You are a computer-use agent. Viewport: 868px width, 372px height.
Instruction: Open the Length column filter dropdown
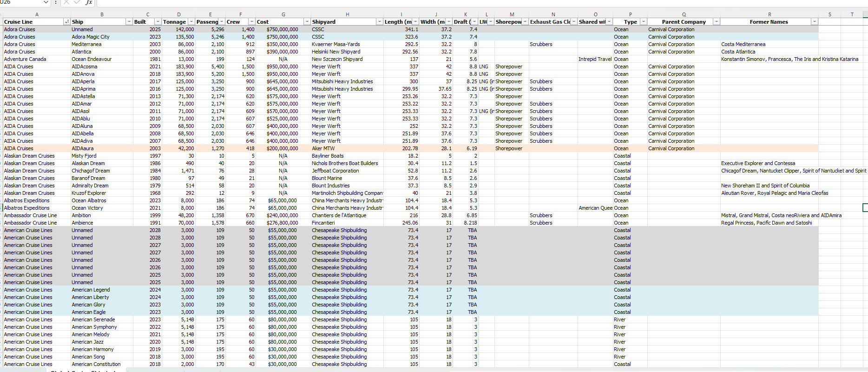click(x=415, y=22)
